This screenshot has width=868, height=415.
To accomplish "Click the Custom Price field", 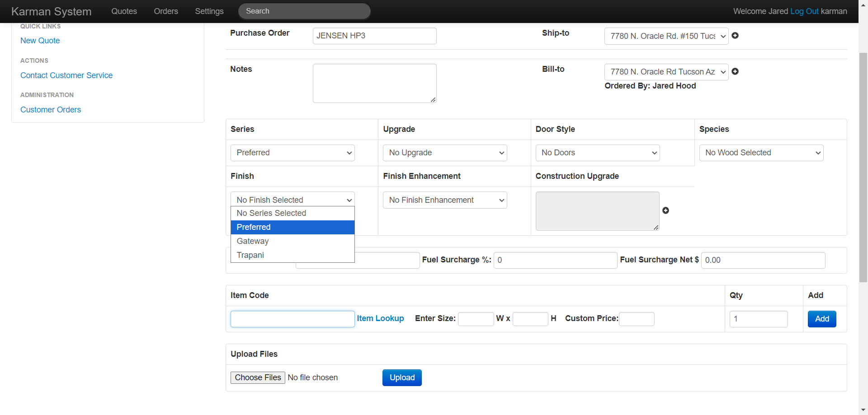I will tap(637, 319).
